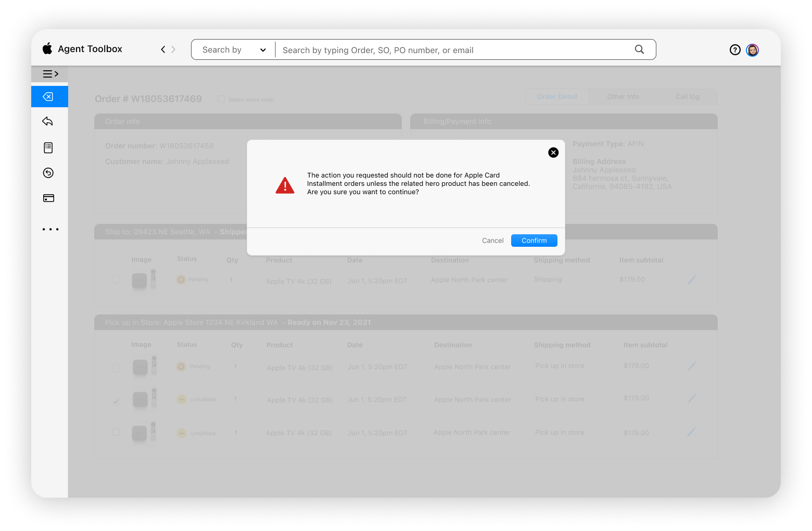Click the Billing/Payment info panel header

pyautogui.click(x=564, y=121)
